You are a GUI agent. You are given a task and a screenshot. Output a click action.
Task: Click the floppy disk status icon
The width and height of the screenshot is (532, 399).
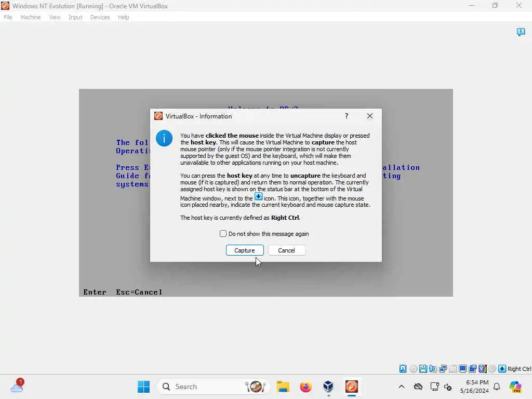tap(423, 369)
